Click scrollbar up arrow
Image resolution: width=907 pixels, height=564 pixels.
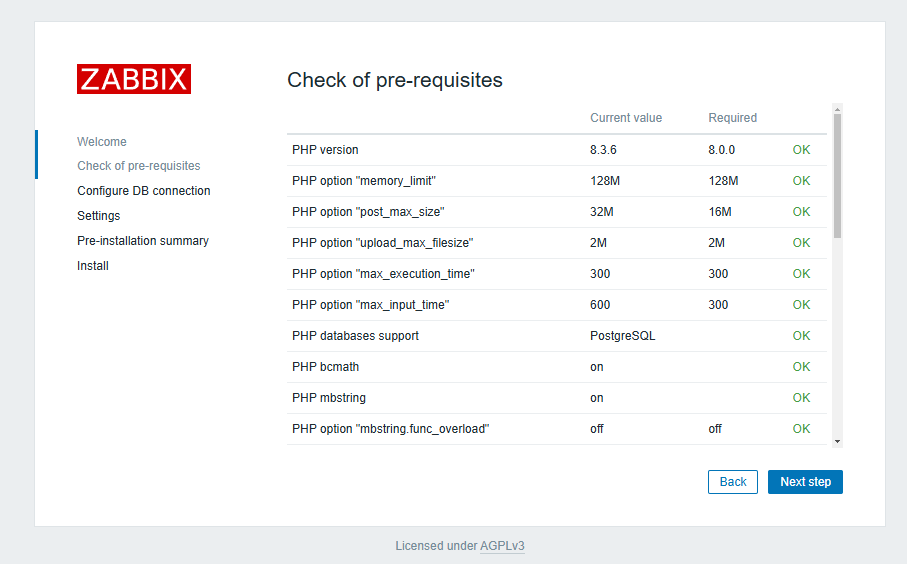pyautogui.click(x=837, y=108)
